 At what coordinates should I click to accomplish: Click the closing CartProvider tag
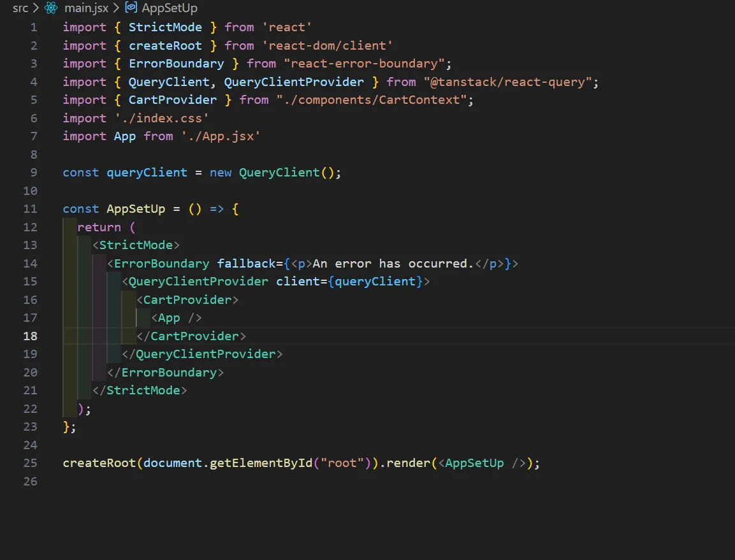click(191, 336)
